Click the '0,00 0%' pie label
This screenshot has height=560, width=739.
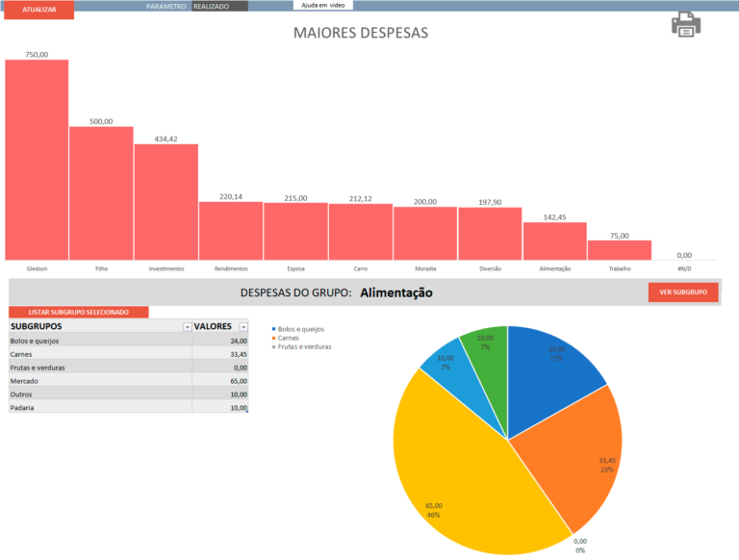(x=580, y=546)
